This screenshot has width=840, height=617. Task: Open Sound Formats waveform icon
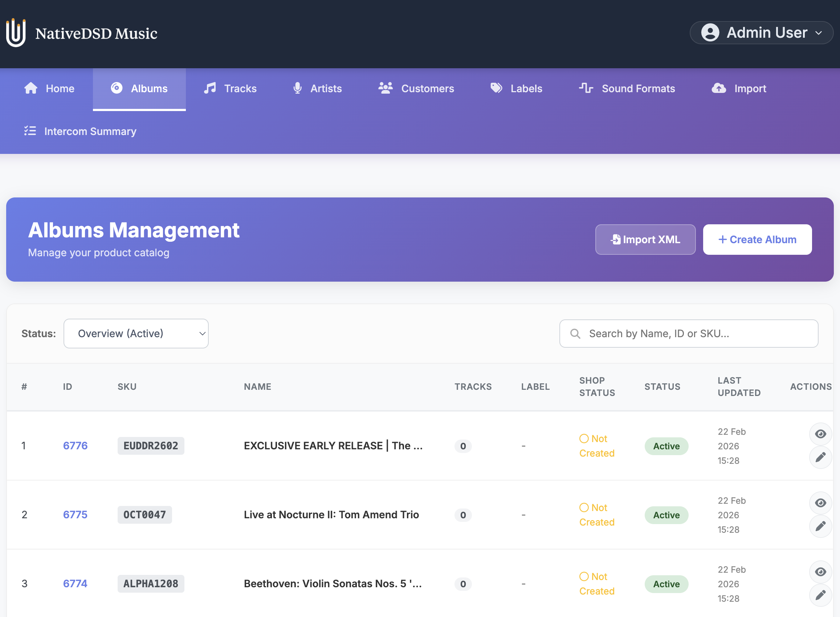coord(586,88)
